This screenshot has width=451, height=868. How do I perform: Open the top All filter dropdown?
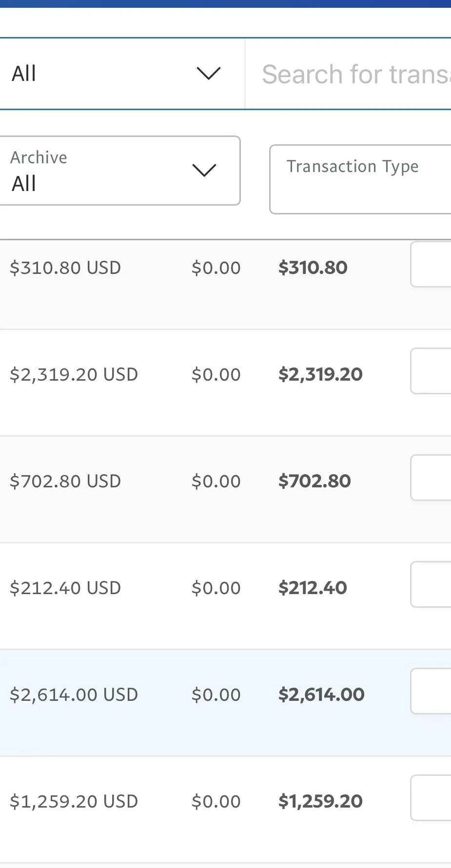[117, 74]
